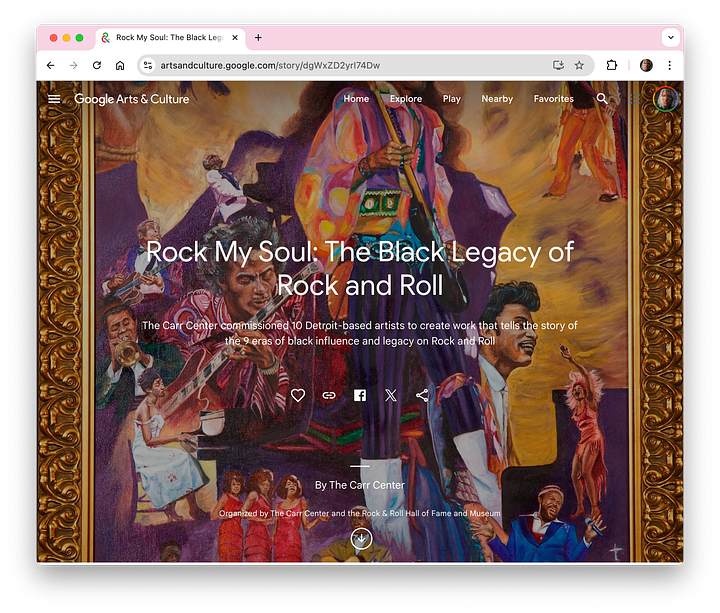Bookmark this page with the star
Screen dimensions: 720x613
(579, 65)
